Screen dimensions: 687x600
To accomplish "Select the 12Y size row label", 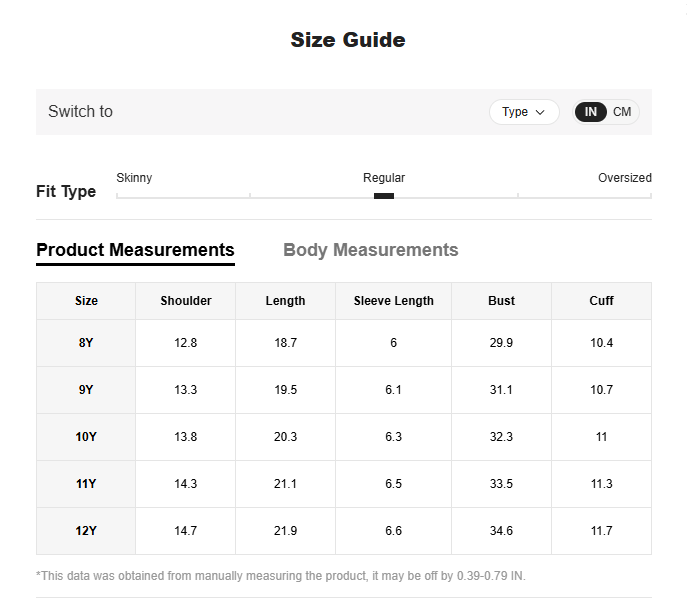I will (x=86, y=531).
